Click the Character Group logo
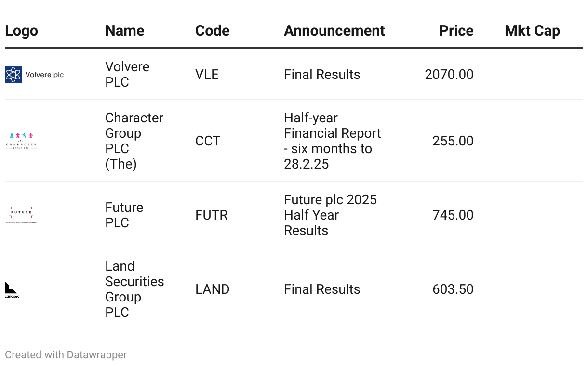Viewport: 588px width, 366px height. coord(21,141)
